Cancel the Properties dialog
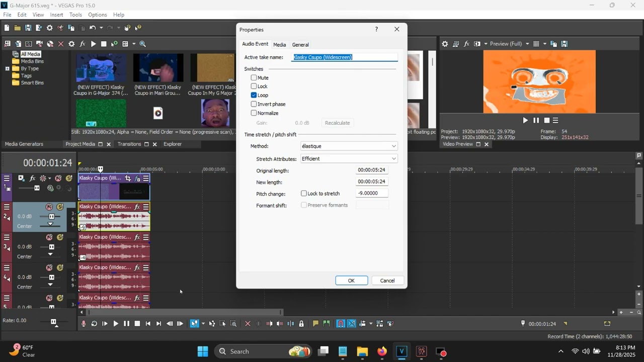The width and height of the screenshot is (644, 362). coord(387,281)
